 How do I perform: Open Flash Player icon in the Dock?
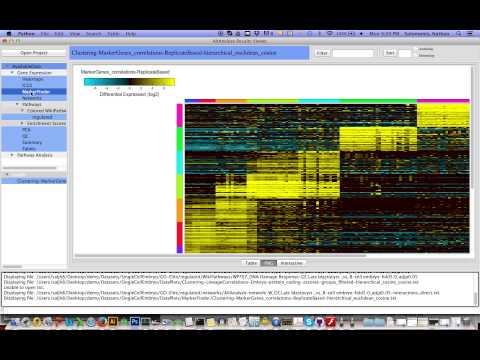(330, 322)
